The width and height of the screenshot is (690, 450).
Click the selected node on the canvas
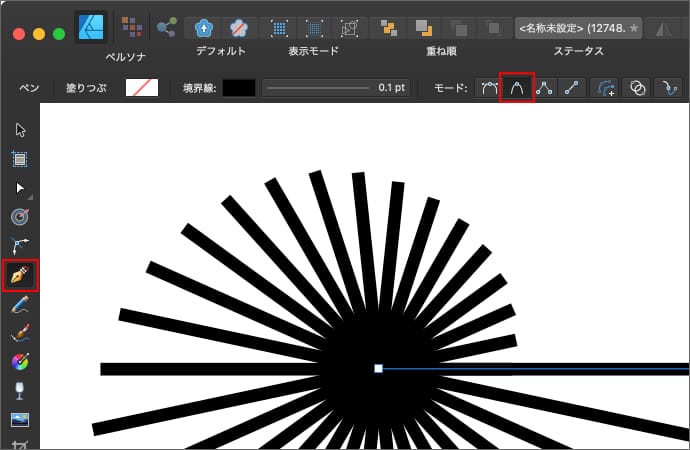click(x=378, y=369)
